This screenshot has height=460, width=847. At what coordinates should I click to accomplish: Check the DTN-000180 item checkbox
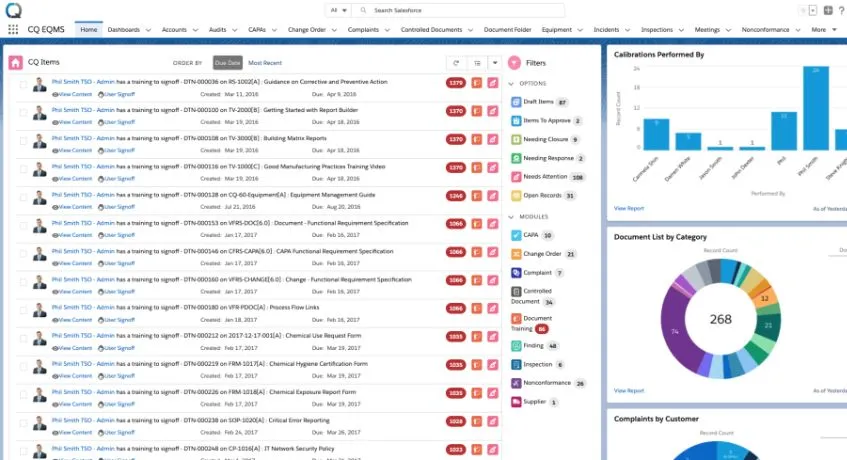23,310
